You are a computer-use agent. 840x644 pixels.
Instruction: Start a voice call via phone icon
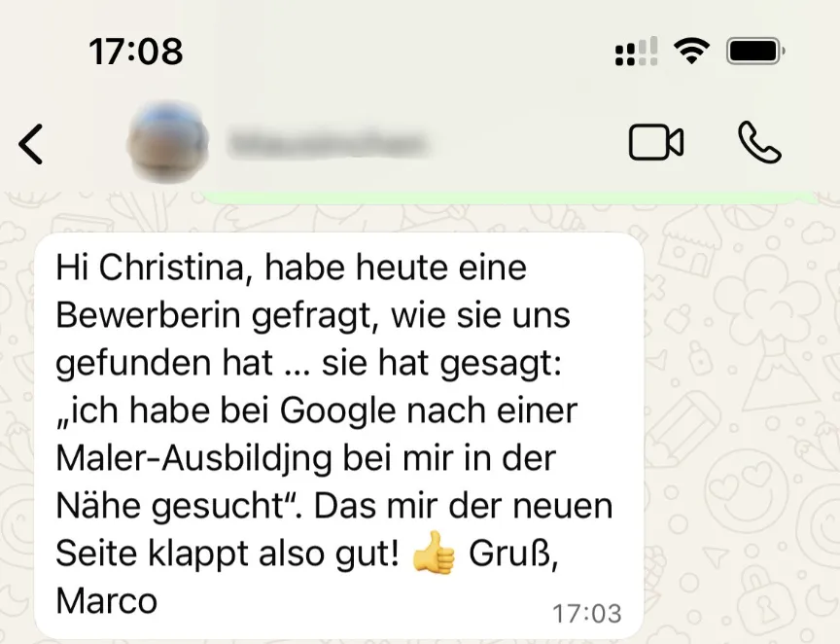click(x=759, y=142)
